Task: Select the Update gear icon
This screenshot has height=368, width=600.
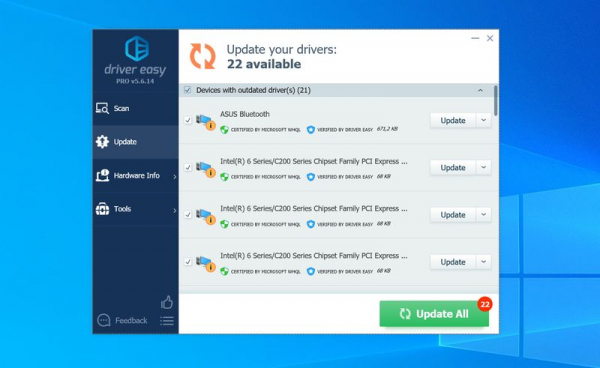Action: [x=102, y=142]
